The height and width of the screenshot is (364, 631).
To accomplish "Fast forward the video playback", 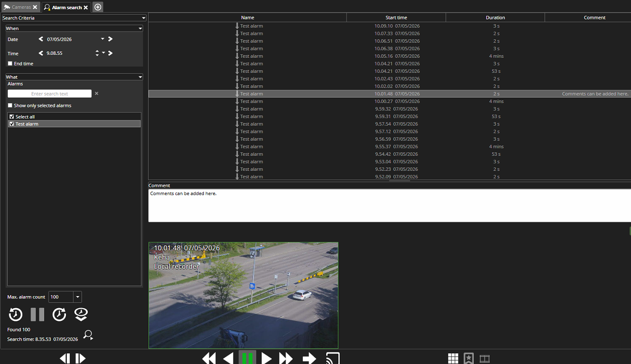I will [286, 358].
